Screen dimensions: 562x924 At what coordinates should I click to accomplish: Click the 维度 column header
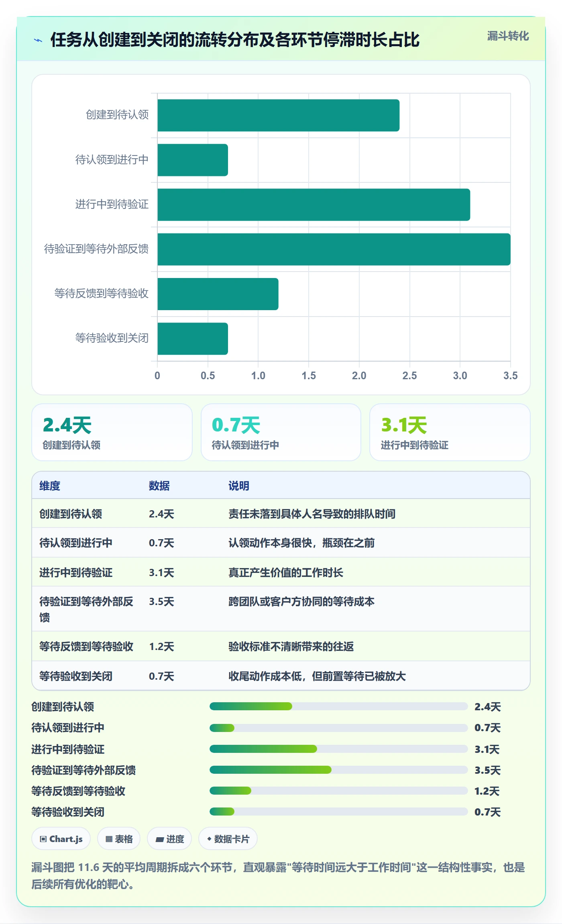coord(50,486)
